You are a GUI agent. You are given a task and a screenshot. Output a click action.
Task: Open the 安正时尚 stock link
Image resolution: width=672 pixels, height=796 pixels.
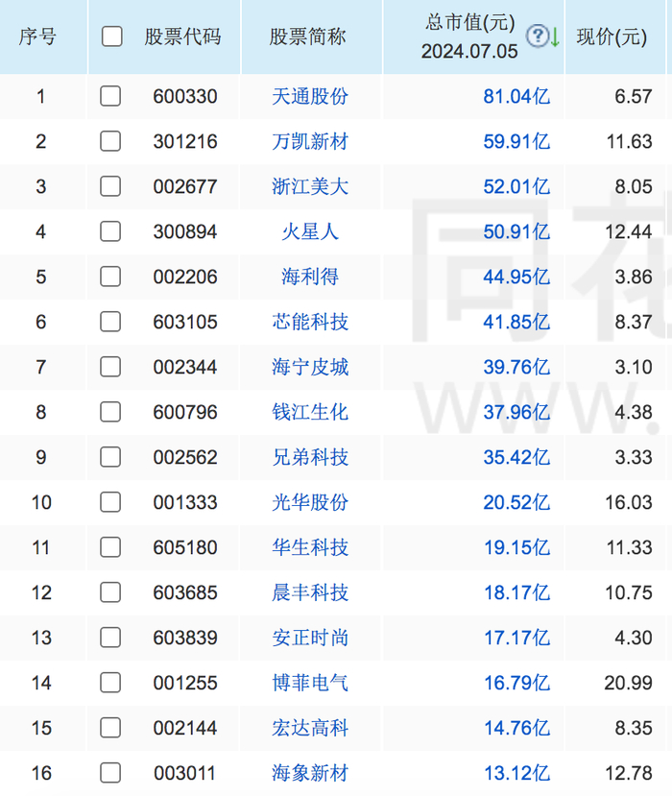pyautogui.click(x=310, y=638)
